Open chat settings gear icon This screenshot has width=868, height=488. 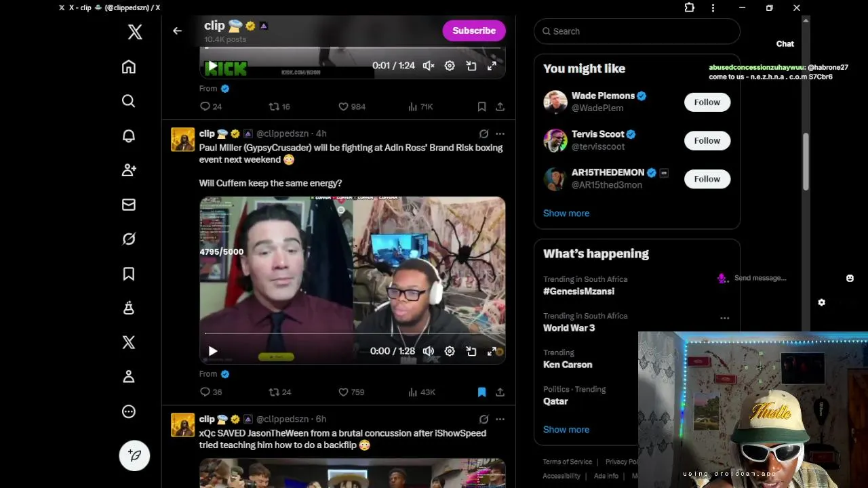(x=821, y=302)
